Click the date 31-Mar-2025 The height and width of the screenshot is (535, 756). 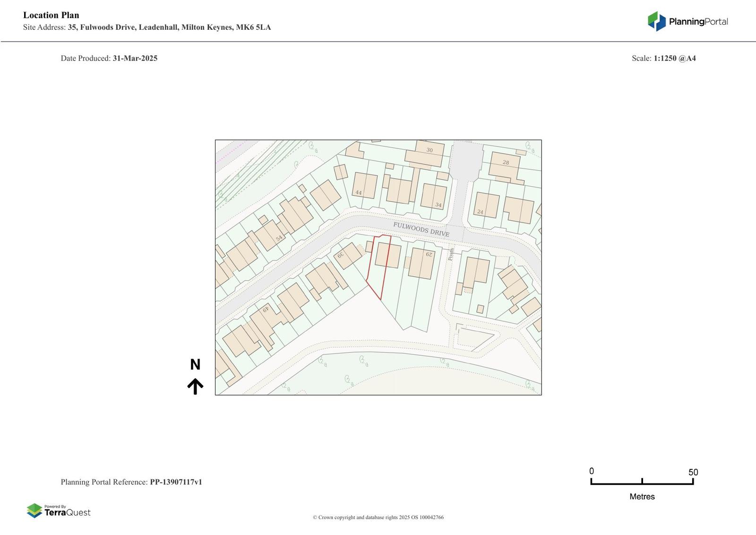(x=135, y=58)
